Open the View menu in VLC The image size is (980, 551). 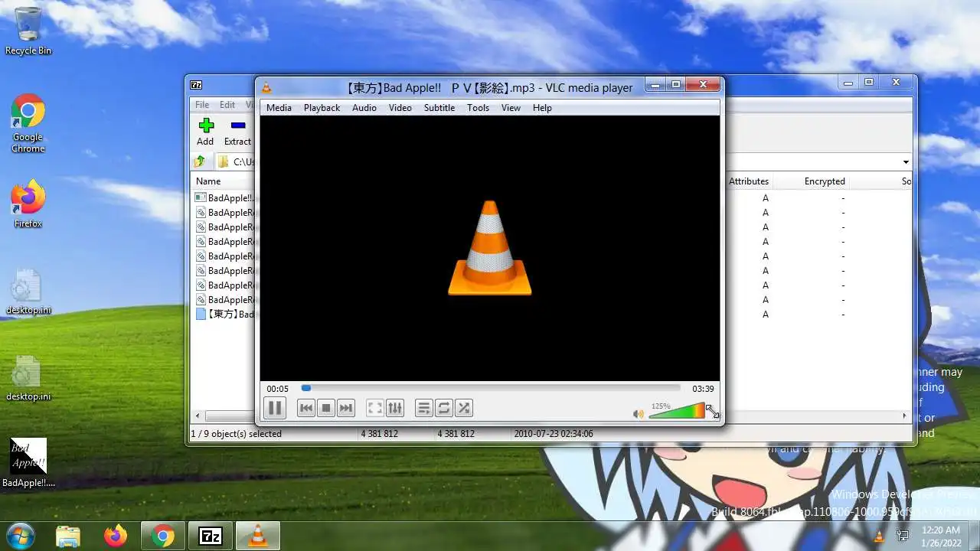(511, 108)
